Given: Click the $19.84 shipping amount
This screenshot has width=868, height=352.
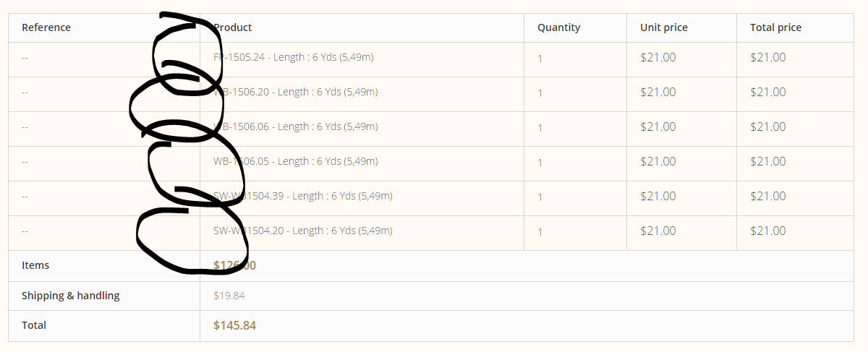Looking at the screenshot, I should (x=229, y=296).
